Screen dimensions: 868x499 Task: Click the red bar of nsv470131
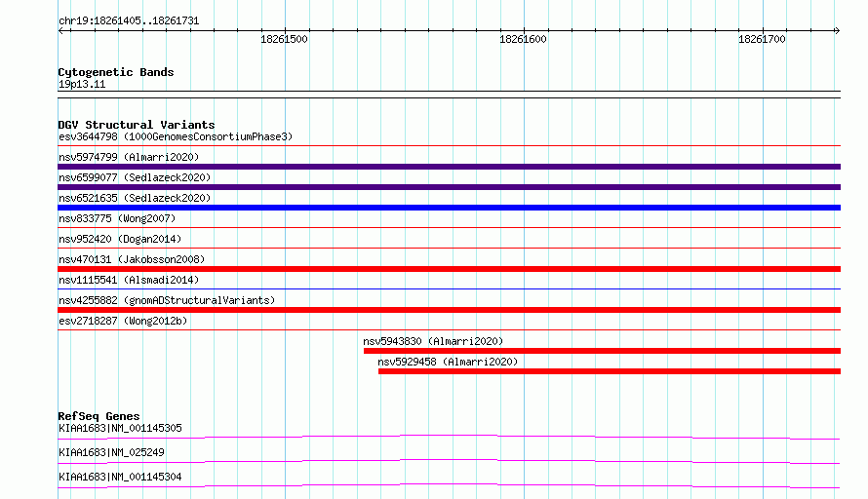[x=449, y=269]
